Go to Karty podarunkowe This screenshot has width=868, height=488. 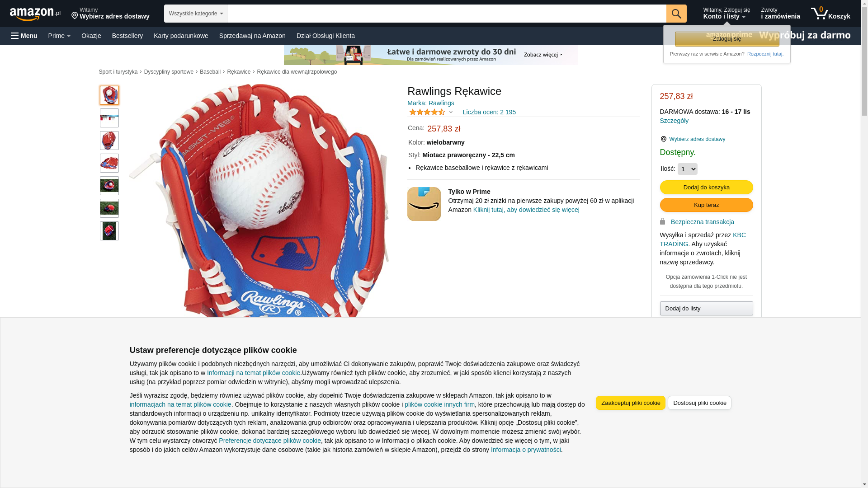click(181, 36)
